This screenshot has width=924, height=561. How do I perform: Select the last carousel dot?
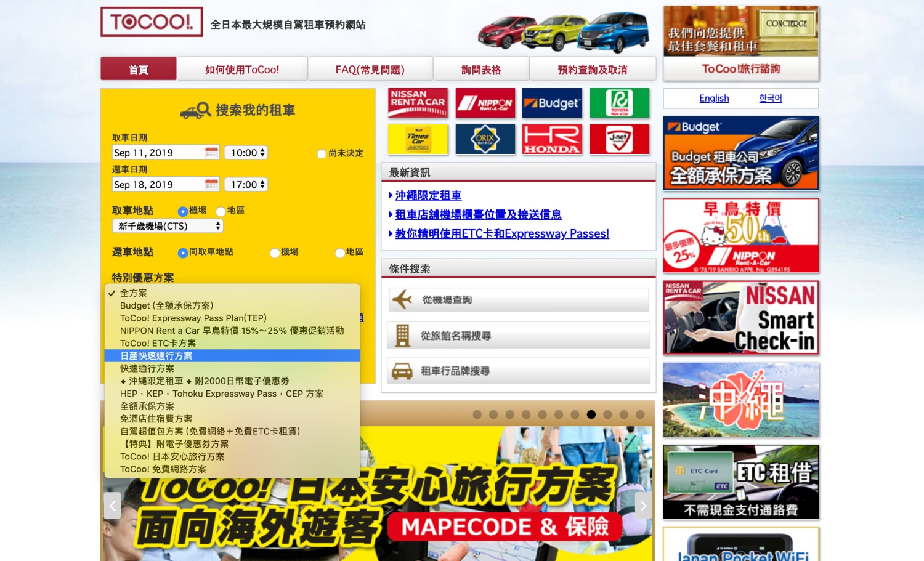click(x=640, y=414)
